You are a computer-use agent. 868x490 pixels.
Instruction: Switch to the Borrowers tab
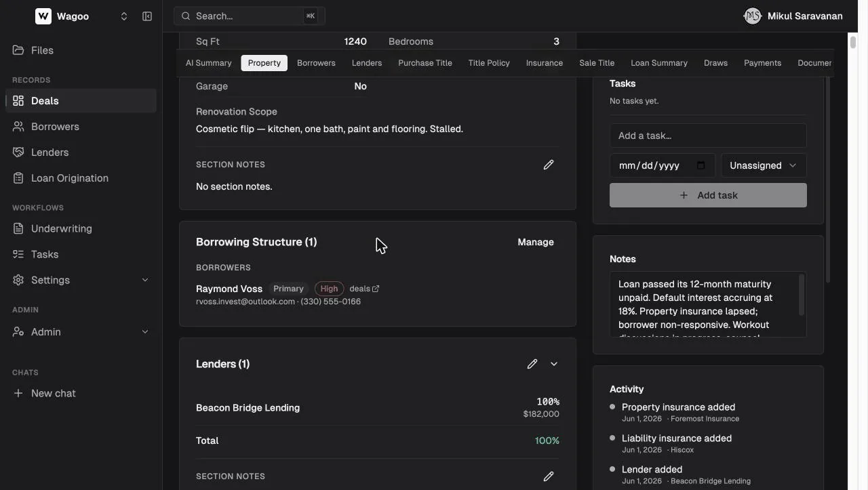point(316,63)
